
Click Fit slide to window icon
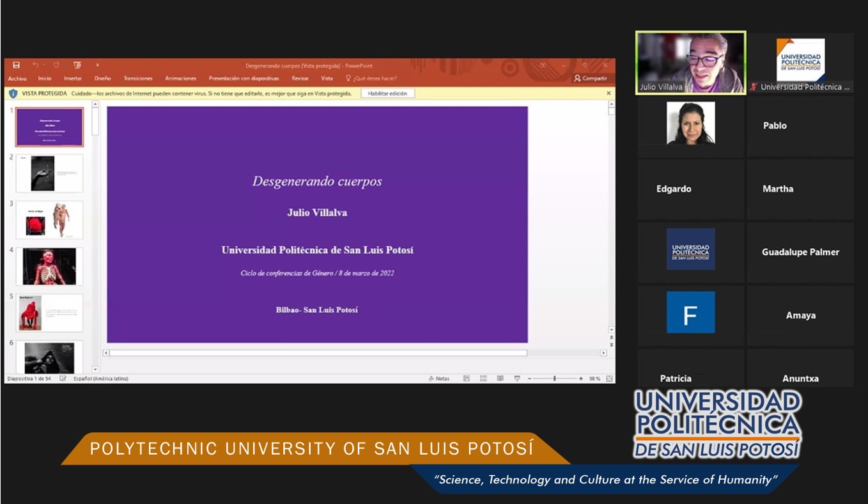610,379
